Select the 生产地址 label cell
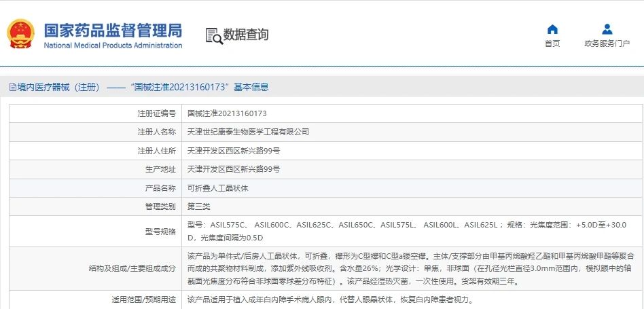 point(95,170)
